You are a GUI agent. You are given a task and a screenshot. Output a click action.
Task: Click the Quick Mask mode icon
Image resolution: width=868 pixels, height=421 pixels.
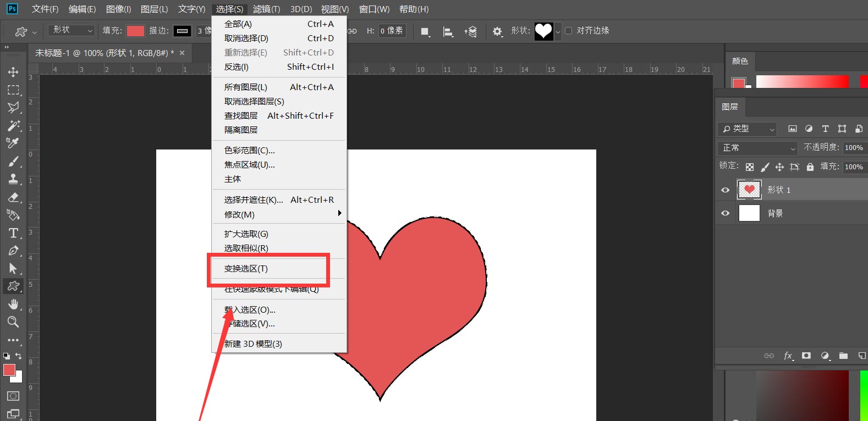(13, 396)
